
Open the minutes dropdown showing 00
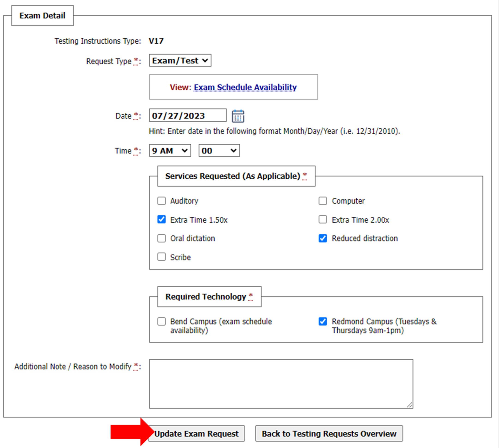coord(219,151)
